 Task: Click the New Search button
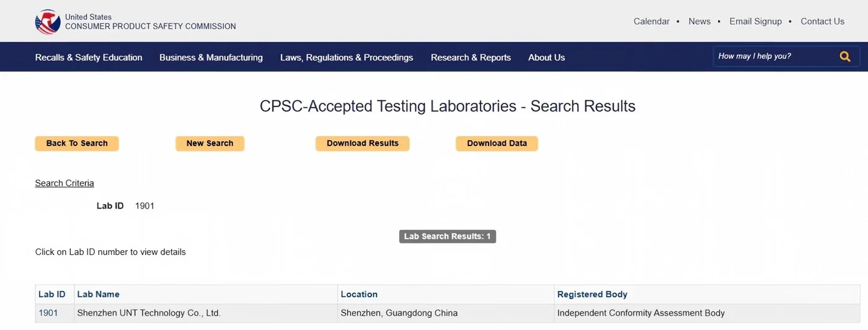pyautogui.click(x=210, y=144)
